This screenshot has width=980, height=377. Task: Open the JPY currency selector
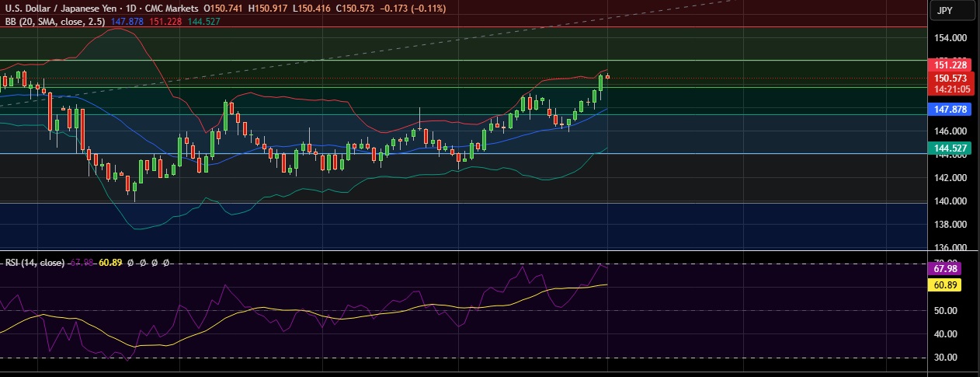953,10
